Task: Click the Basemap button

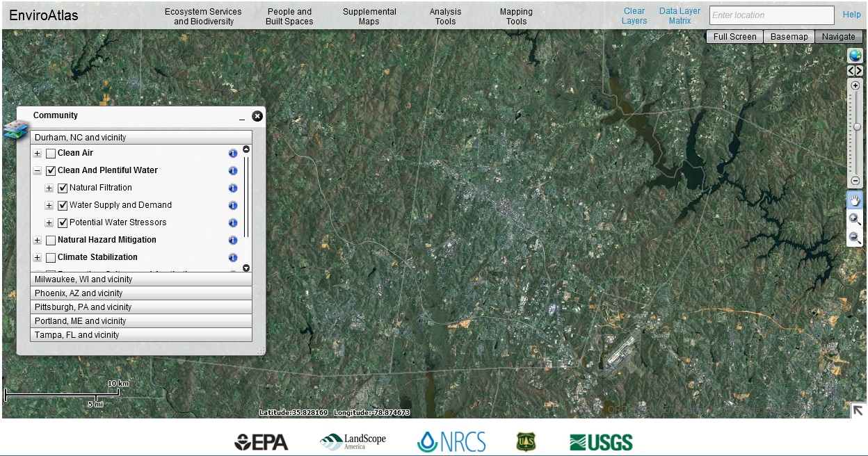Action: click(x=789, y=37)
